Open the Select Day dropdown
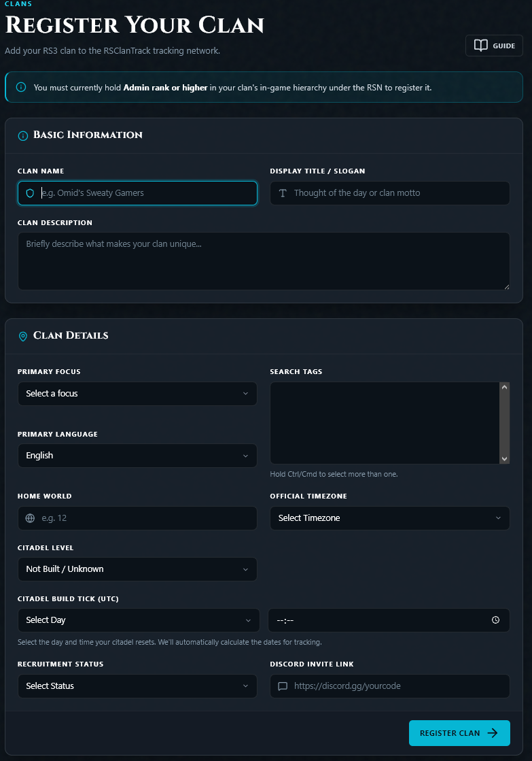 139,620
